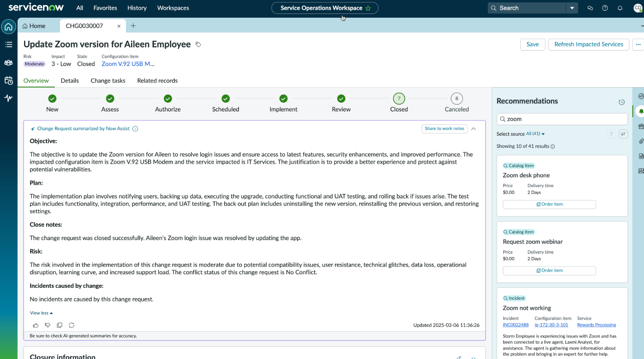Open recommendations history clock icon
644x359 pixels.
pos(622,102)
